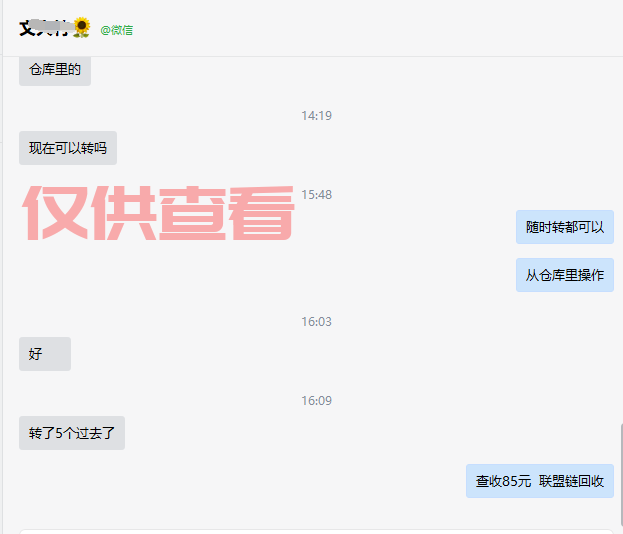Click the chat scrollbar thumb at right edge
The height and width of the screenshot is (534, 623).
pos(621,479)
